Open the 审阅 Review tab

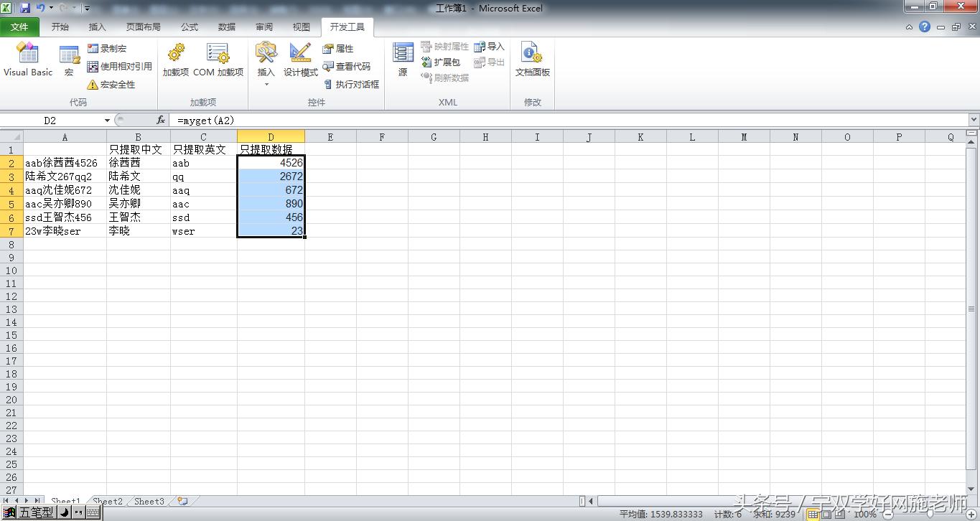point(264,27)
